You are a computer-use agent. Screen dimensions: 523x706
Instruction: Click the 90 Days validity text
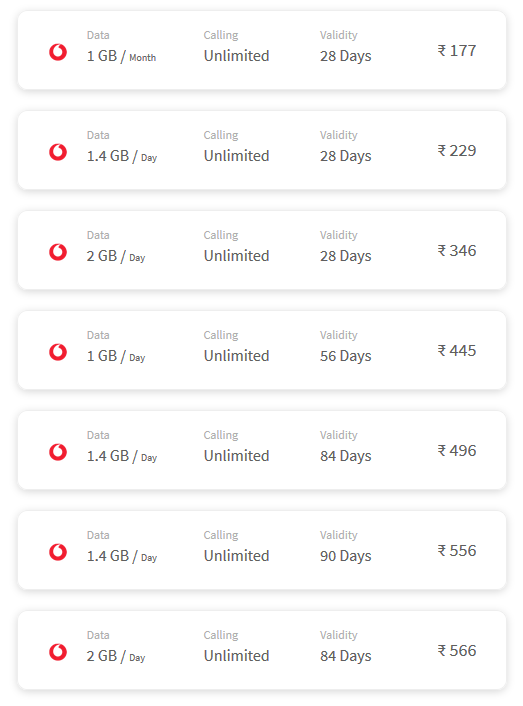(x=346, y=556)
